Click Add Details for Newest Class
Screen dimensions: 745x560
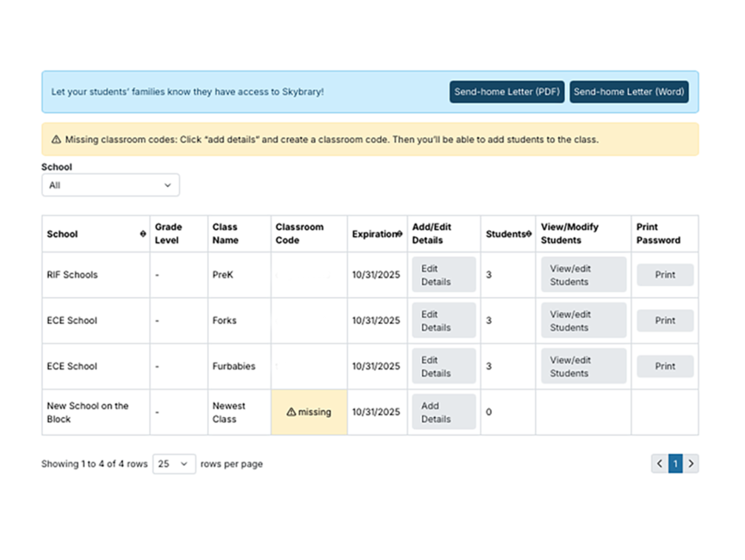[x=443, y=412]
